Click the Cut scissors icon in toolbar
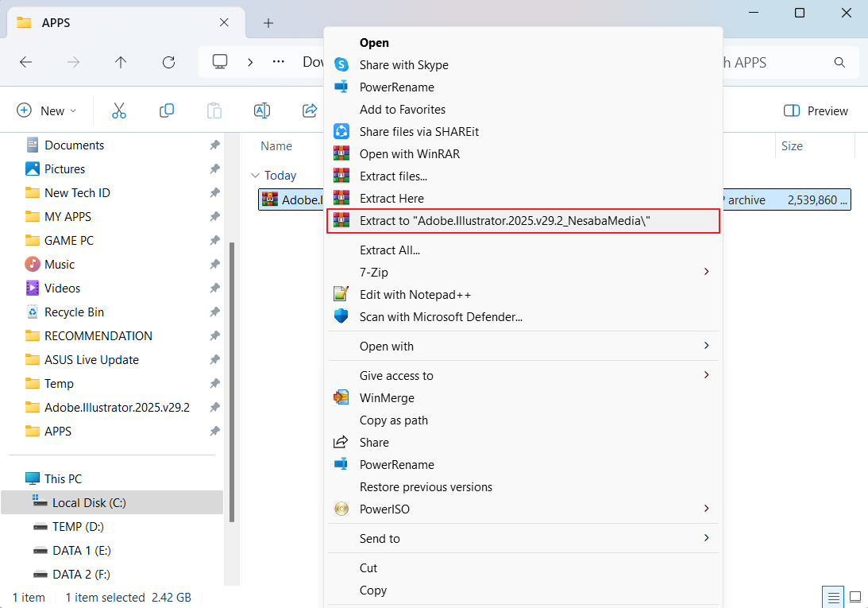Screen dimensions: 868x608 [x=119, y=110]
